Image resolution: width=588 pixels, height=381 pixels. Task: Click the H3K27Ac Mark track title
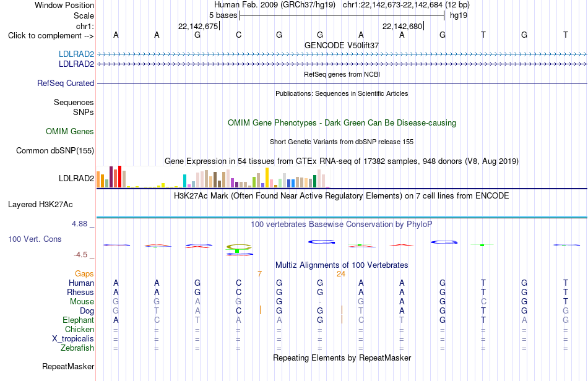pos(341,196)
